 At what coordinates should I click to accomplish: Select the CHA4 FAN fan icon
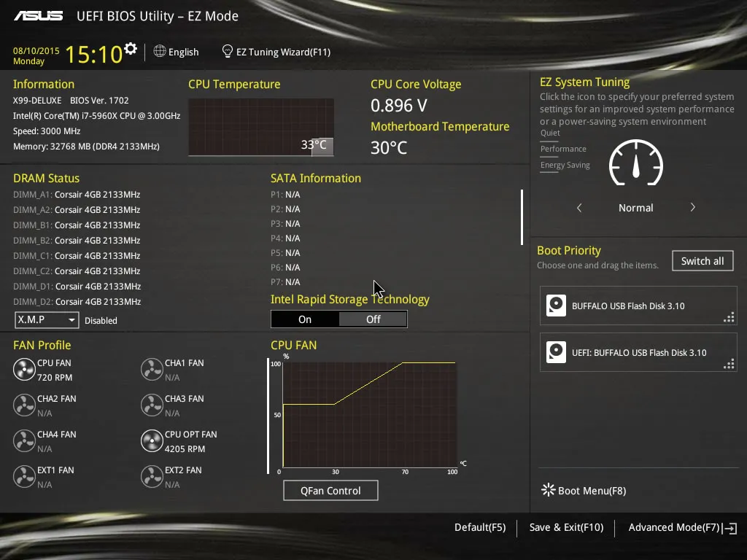[24, 441]
